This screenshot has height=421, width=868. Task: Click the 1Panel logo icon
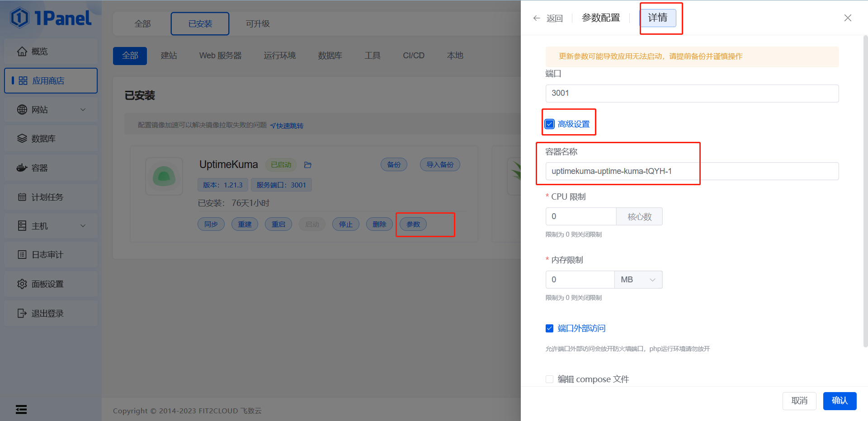pyautogui.click(x=19, y=18)
